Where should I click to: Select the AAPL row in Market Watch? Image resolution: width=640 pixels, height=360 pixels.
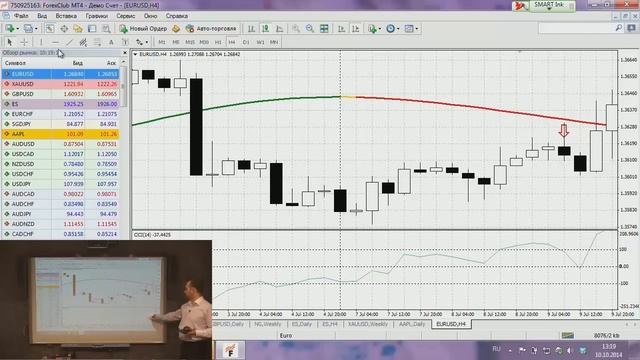pyautogui.click(x=61, y=134)
